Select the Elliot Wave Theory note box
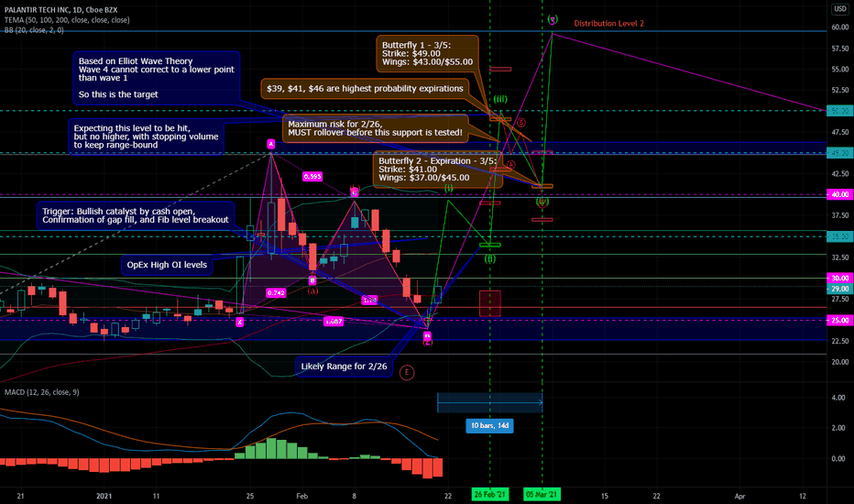The width and height of the screenshot is (854, 504). [157, 78]
